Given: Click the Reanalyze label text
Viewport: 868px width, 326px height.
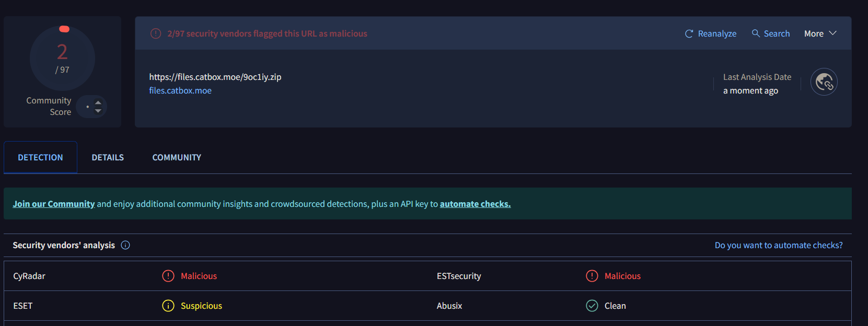Looking at the screenshot, I should click(x=717, y=33).
